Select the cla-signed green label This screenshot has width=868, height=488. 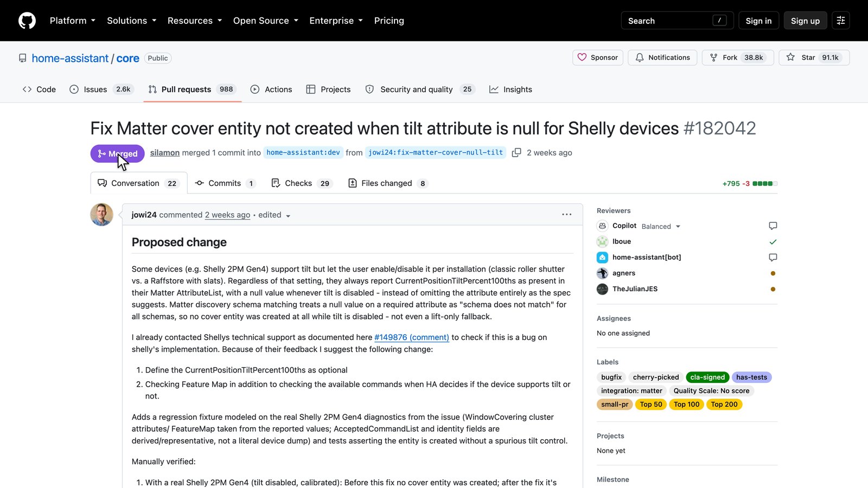(707, 377)
